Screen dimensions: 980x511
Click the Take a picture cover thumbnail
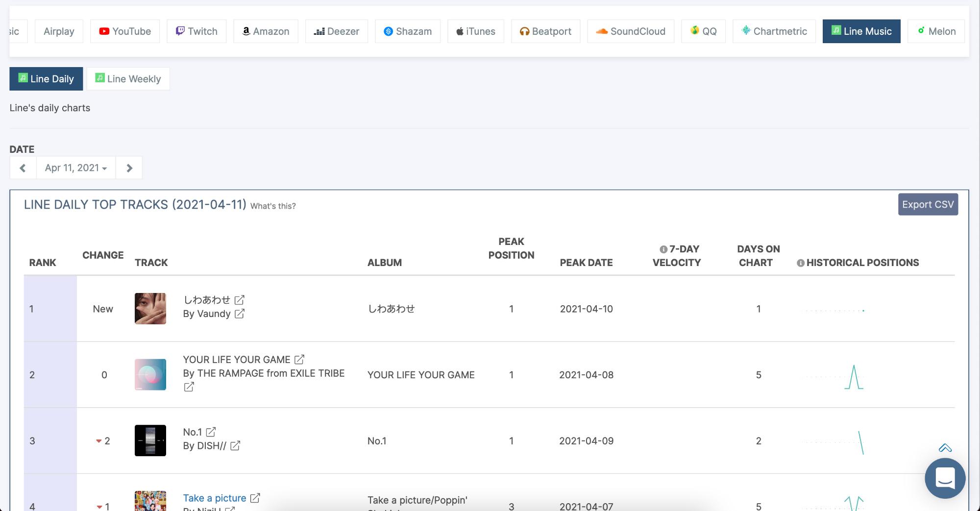pyautogui.click(x=150, y=501)
